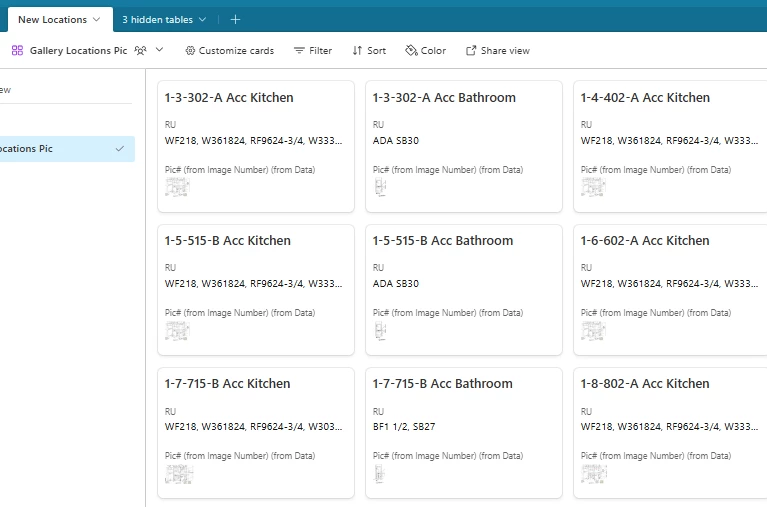
Task: Click RU values in 1-6-602-A Acc Kitchen
Action: 669,283
